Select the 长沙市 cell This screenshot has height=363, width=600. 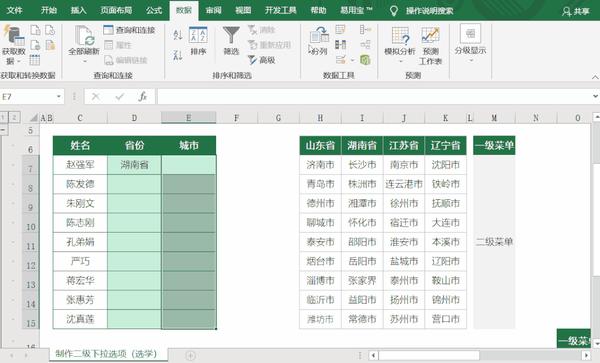pyautogui.click(x=362, y=165)
